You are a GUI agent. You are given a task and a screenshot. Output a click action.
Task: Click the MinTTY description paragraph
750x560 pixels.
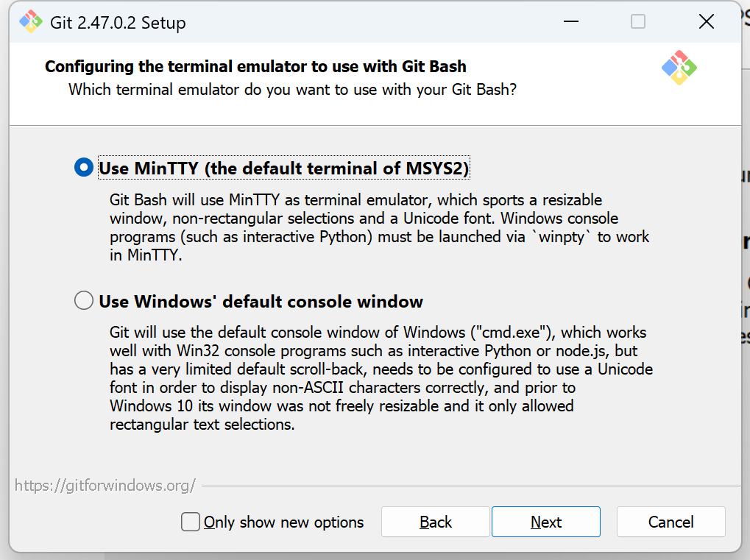pyautogui.click(x=379, y=227)
